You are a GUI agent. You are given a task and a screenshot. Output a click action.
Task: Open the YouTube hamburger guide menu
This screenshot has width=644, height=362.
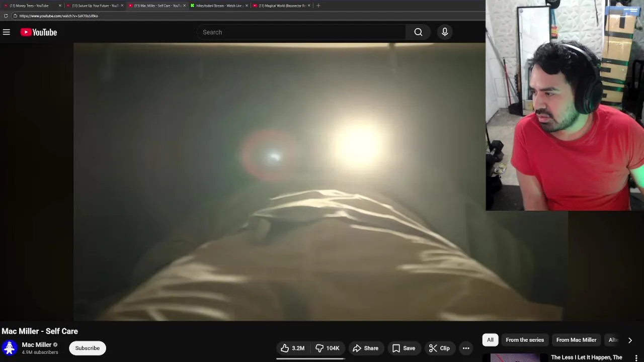[x=7, y=32]
